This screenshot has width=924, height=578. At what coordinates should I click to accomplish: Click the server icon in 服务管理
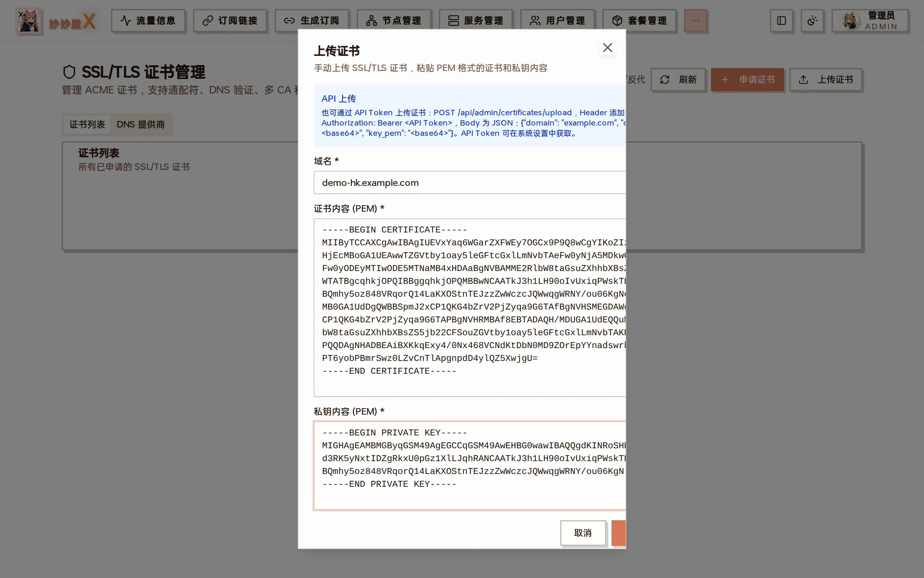click(453, 21)
